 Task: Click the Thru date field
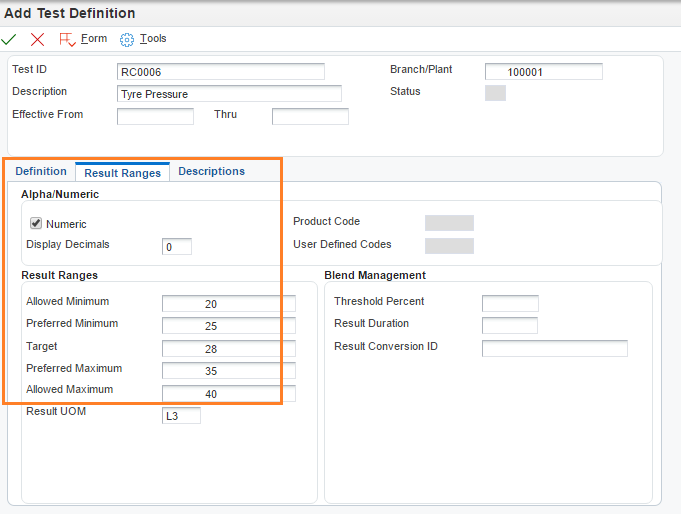(310, 116)
